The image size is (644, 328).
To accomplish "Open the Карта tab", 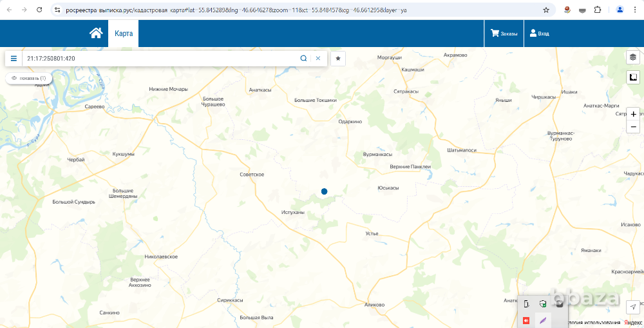I will 123,34.
